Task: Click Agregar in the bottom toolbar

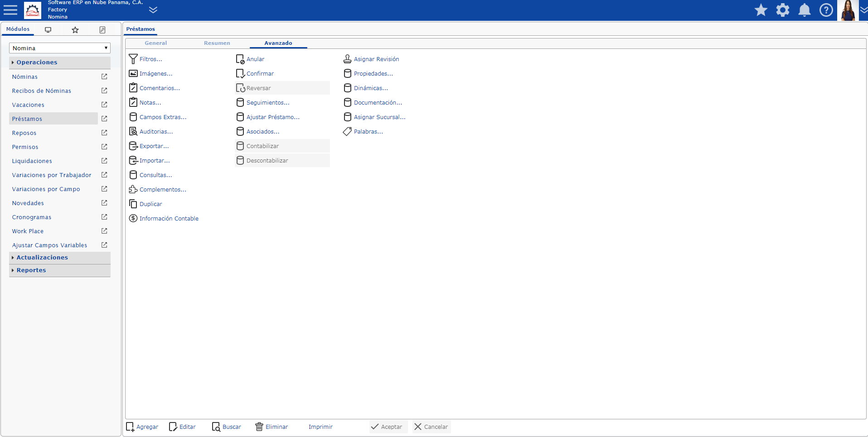Action: (x=142, y=427)
